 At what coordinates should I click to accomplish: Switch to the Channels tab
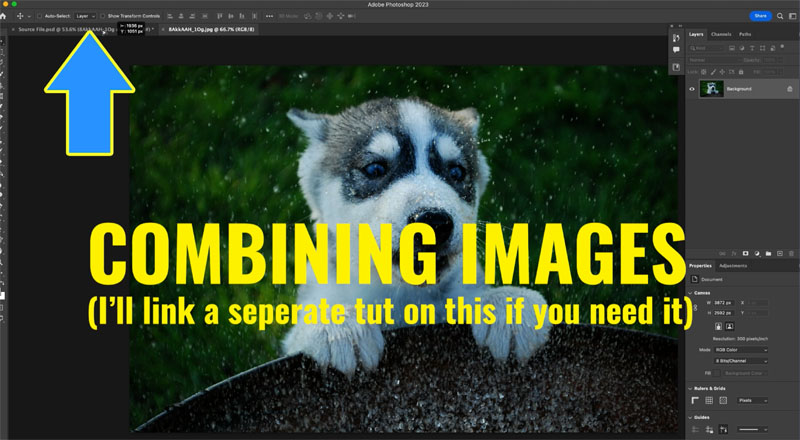[x=720, y=34]
